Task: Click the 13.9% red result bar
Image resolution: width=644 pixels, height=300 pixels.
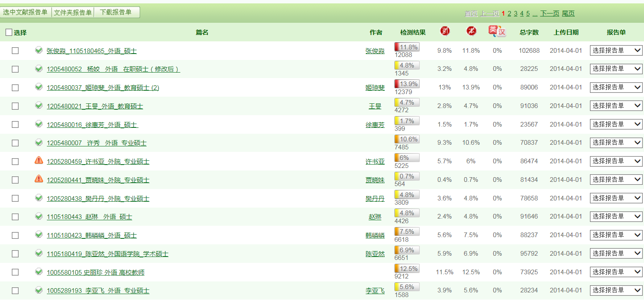Action: point(407,84)
